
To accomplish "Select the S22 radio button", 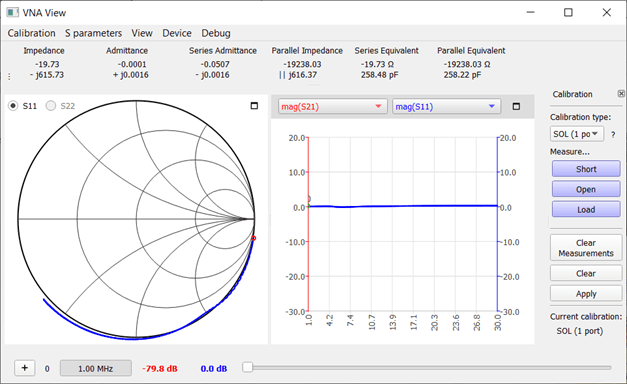I will click(x=51, y=106).
